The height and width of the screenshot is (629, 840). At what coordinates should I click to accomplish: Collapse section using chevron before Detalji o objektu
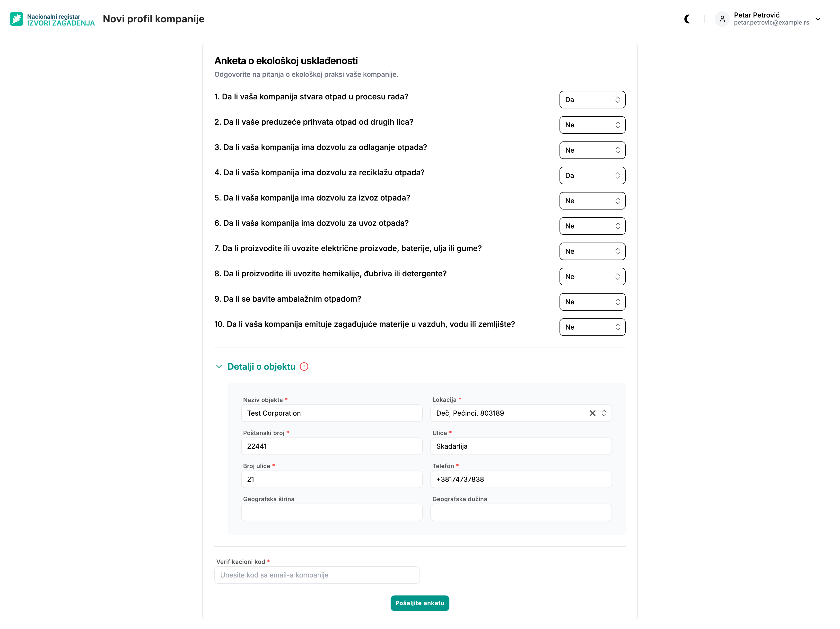point(219,367)
